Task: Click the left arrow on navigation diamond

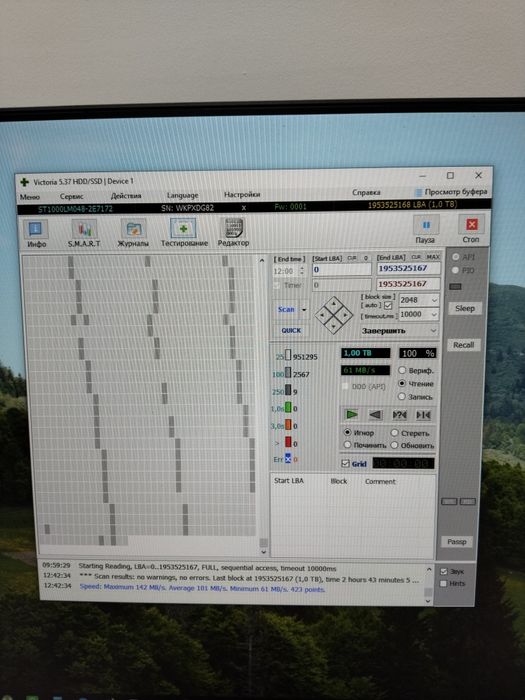Action: pyautogui.click(x=323, y=315)
